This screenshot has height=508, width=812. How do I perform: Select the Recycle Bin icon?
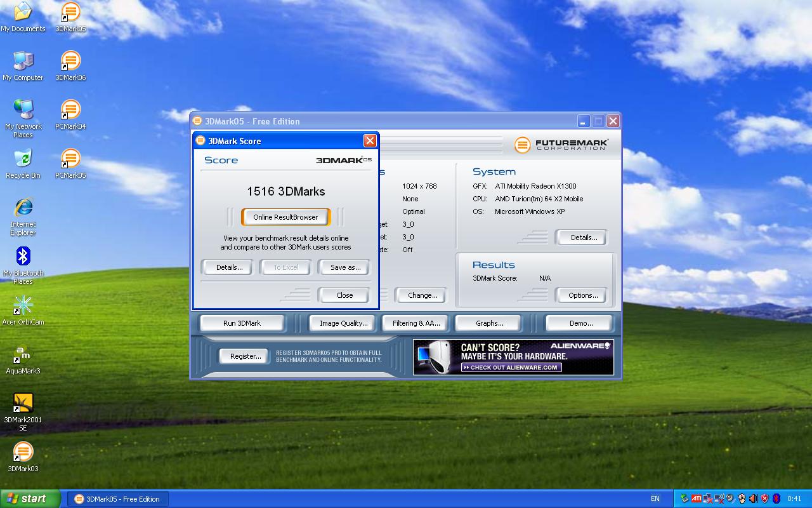(x=23, y=164)
